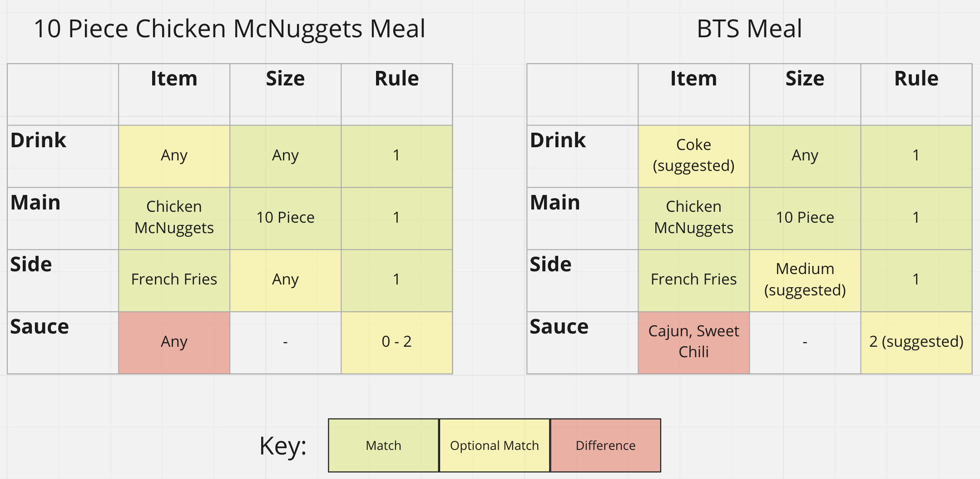Click the "10 Piece" cell in McNuggets Meal table

click(285, 218)
